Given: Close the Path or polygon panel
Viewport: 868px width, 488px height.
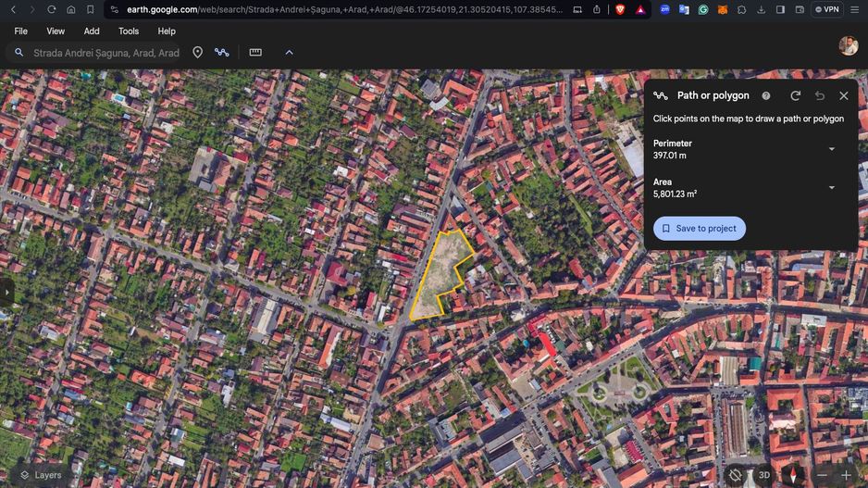Looking at the screenshot, I should pyautogui.click(x=844, y=95).
